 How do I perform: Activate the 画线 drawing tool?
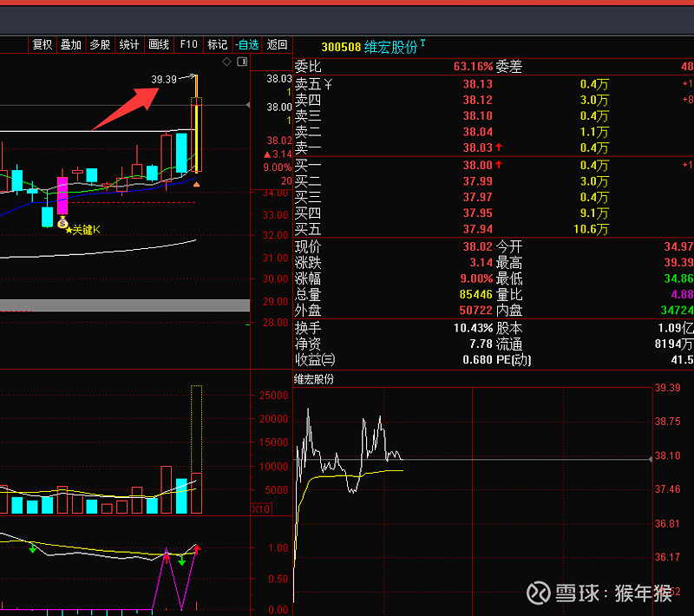[x=159, y=45]
